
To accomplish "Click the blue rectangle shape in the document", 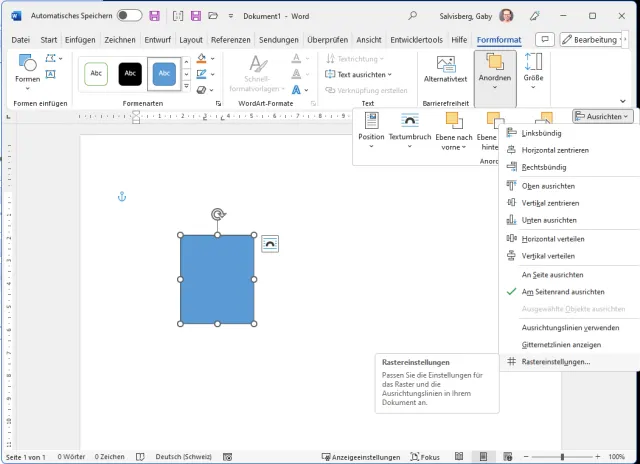I will coord(217,279).
